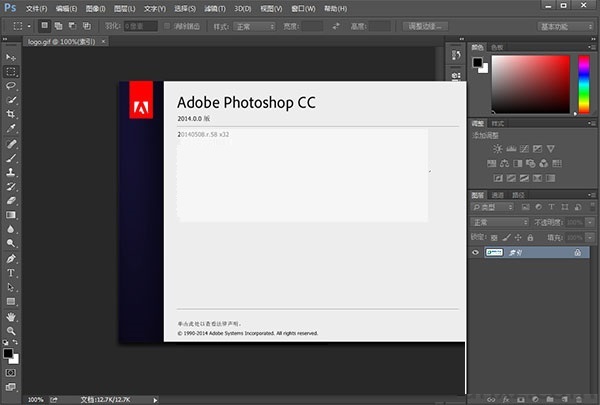The image size is (600, 405).
Task: Click the 调整边缘... button
Action: tap(425, 26)
